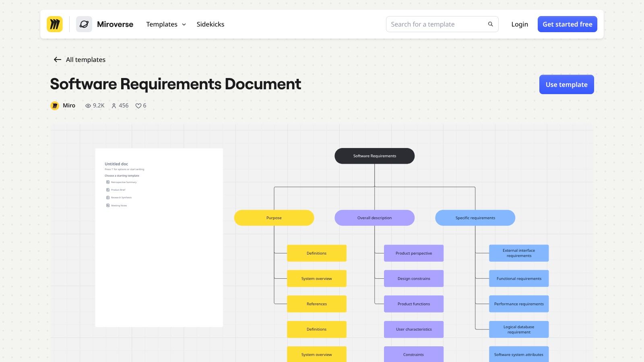Click the person copies icon

[x=114, y=106]
